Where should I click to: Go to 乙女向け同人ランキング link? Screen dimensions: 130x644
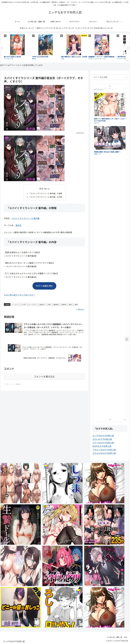103,28
